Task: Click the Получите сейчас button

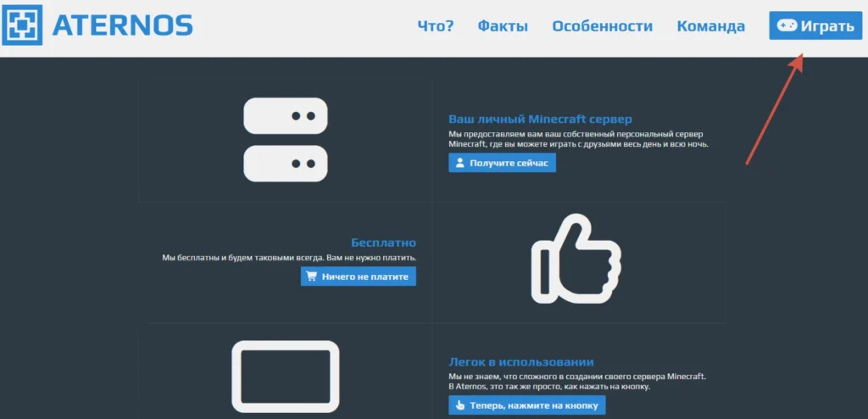Action: tap(502, 163)
